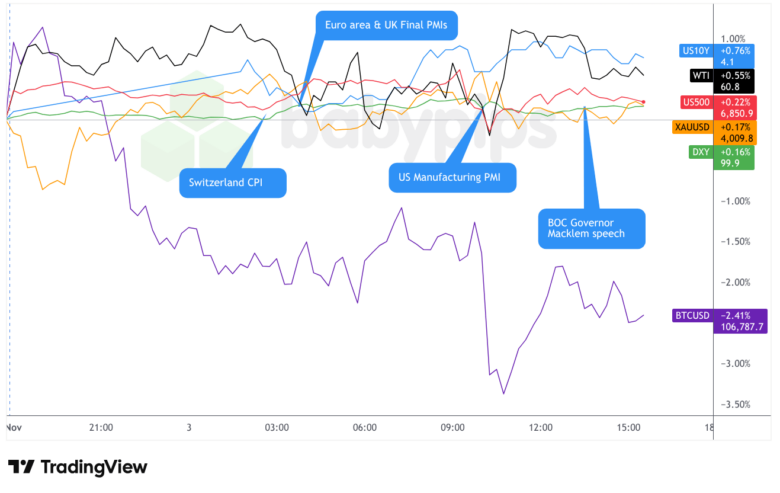
Task: Select the WTI black series tag
Action: (x=699, y=75)
